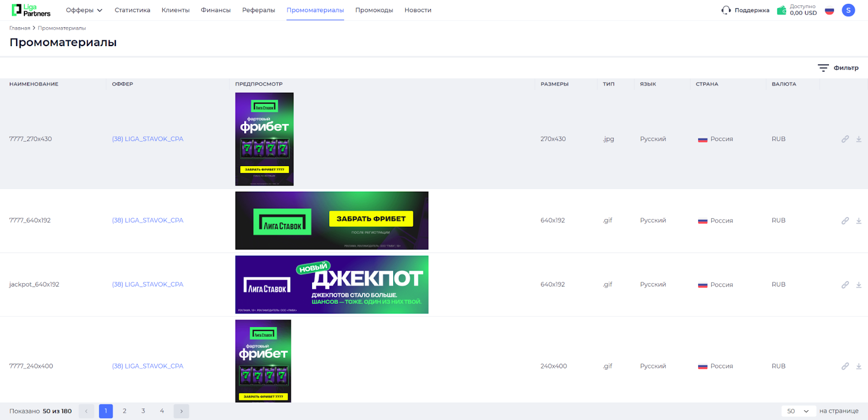Open LIGA_STAVOK_CPA offer for 7777_640x192
The width and height of the screenshot is (868, 420).
pyautogui.click(x=148, y=220)
